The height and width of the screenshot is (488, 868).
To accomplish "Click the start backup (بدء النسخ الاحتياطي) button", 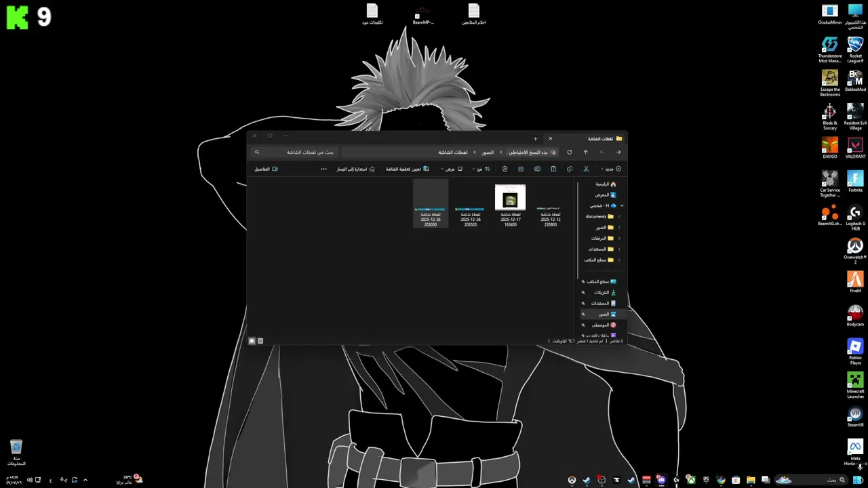I will 532,152.
